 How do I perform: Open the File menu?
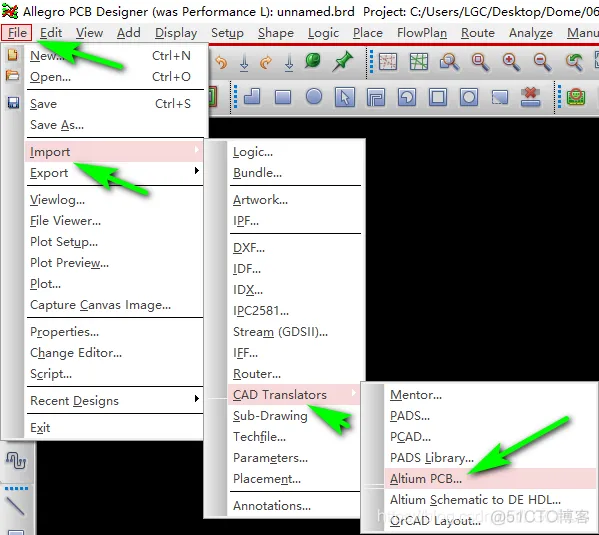[17, 33]
